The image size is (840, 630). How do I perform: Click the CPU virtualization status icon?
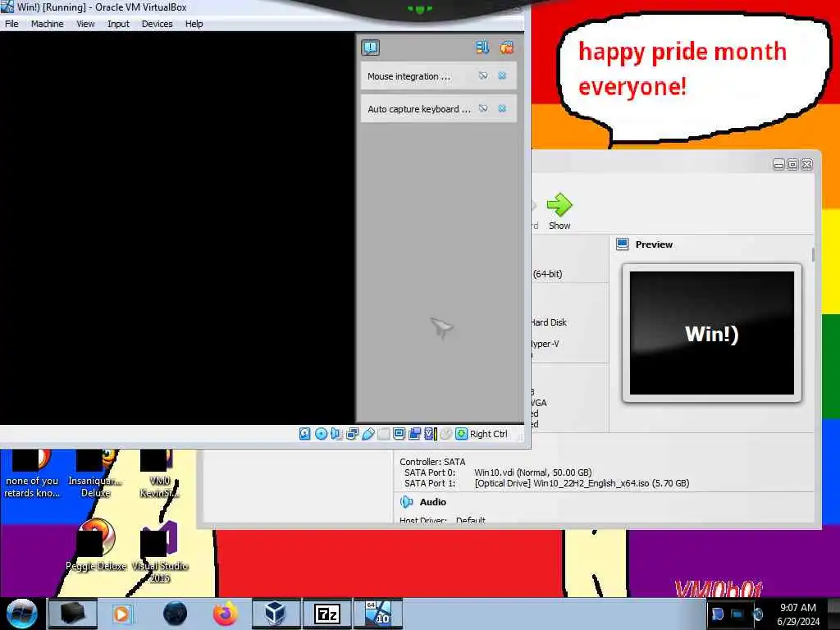tap(430, 434)
